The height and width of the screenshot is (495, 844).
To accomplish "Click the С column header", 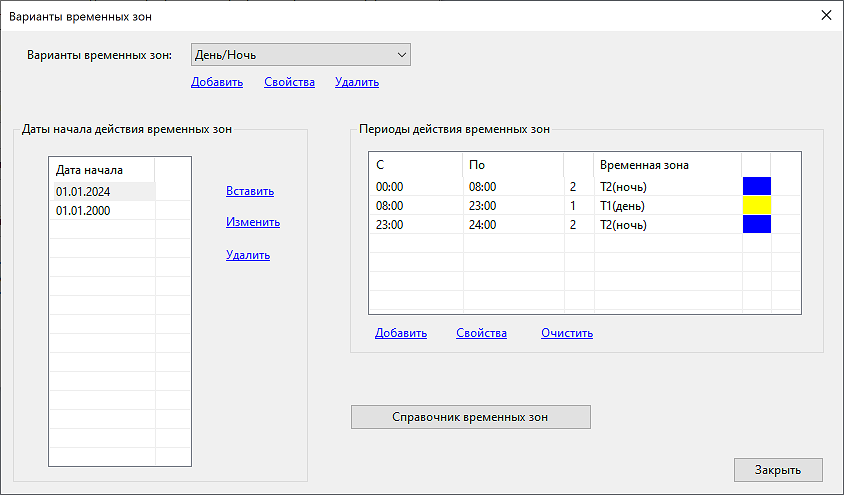I will click(416, 165).
